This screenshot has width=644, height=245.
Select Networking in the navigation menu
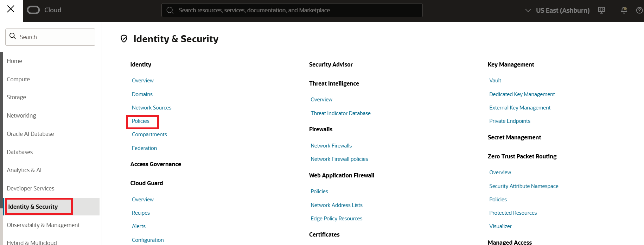point(21,115)
